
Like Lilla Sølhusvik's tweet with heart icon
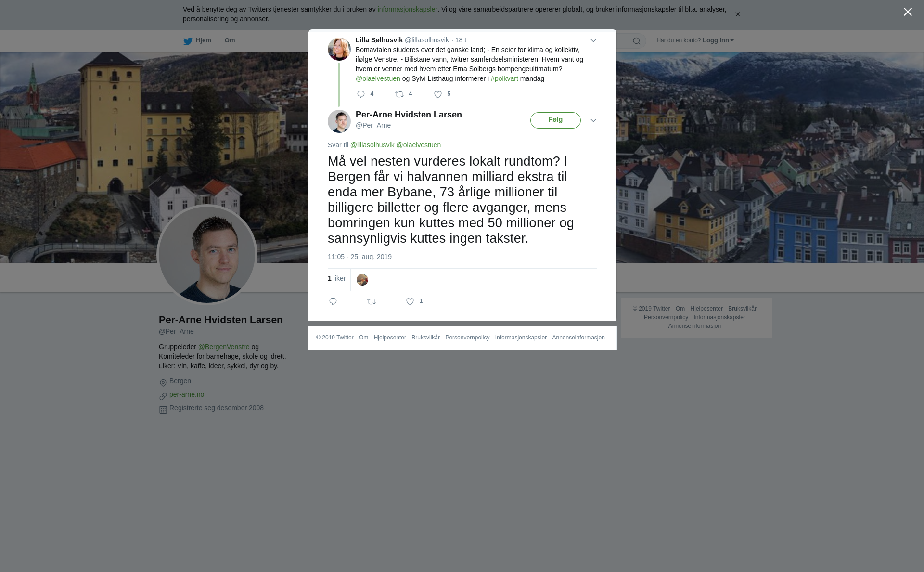(438, 94)
